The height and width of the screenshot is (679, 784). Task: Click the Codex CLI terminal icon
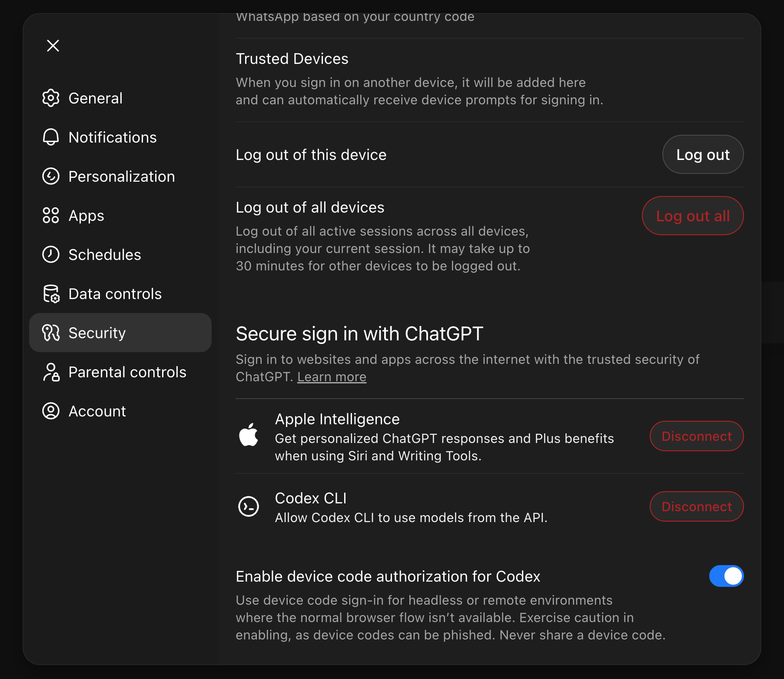pyautogui.click(x=249, y=506)
